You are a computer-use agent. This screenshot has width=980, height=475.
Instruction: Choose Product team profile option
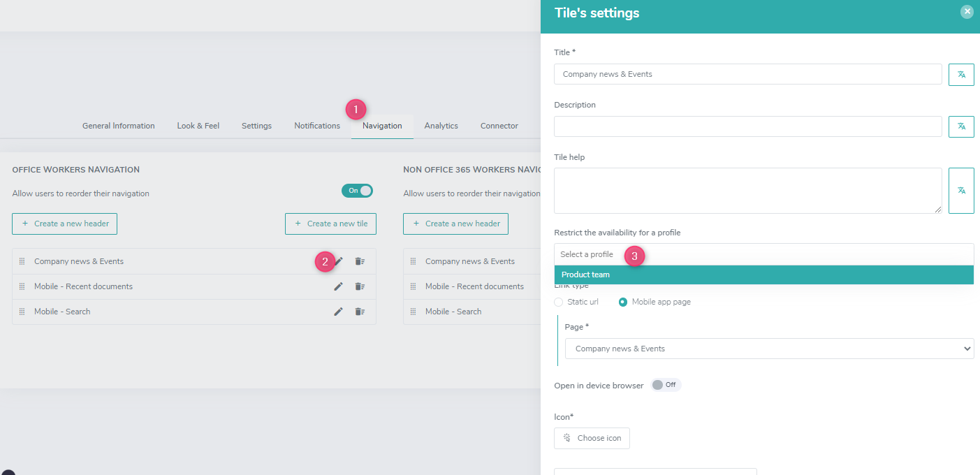763,275
